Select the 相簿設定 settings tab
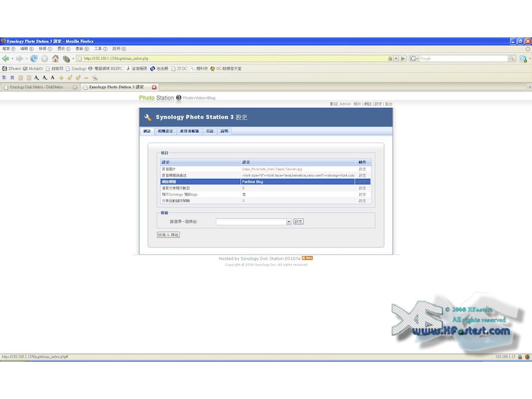532x399 pixels. [x=165, y=131]
